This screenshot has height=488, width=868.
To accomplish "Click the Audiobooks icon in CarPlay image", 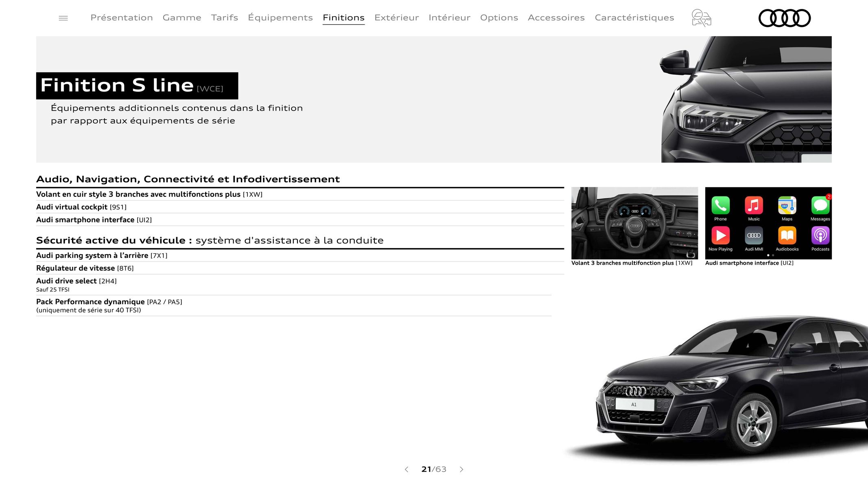I will [x=787, y=235].
